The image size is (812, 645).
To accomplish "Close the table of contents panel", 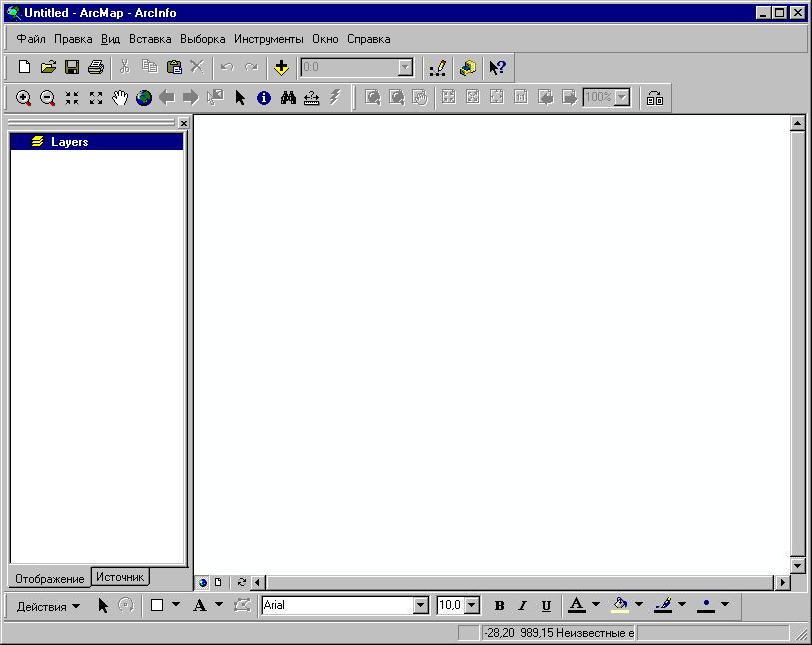I will [x=184, y=123].
